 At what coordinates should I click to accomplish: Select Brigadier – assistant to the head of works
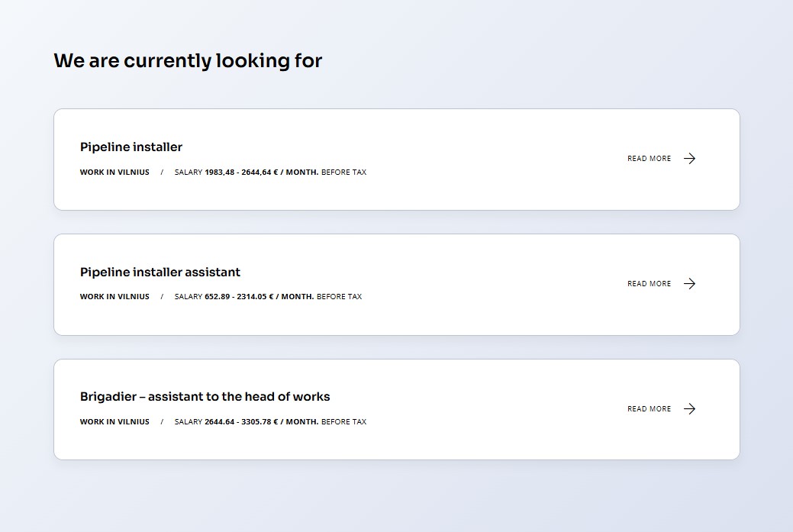(x=205, y=396)
